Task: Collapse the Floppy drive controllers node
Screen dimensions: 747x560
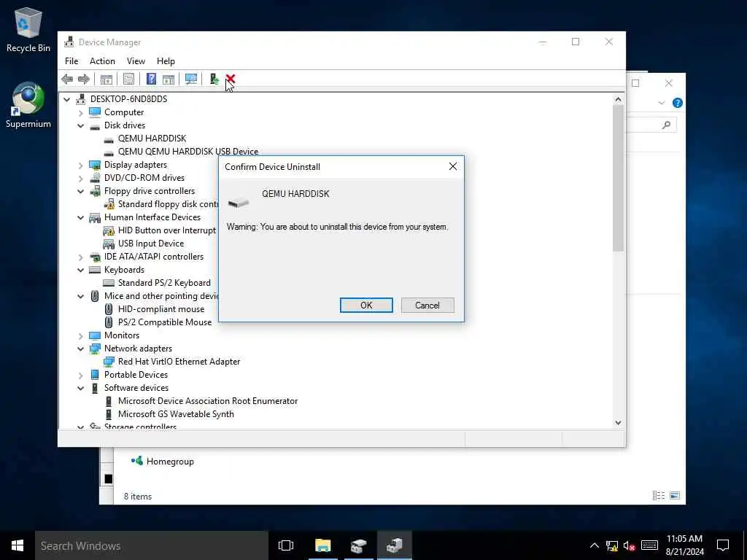Action: 80,191
